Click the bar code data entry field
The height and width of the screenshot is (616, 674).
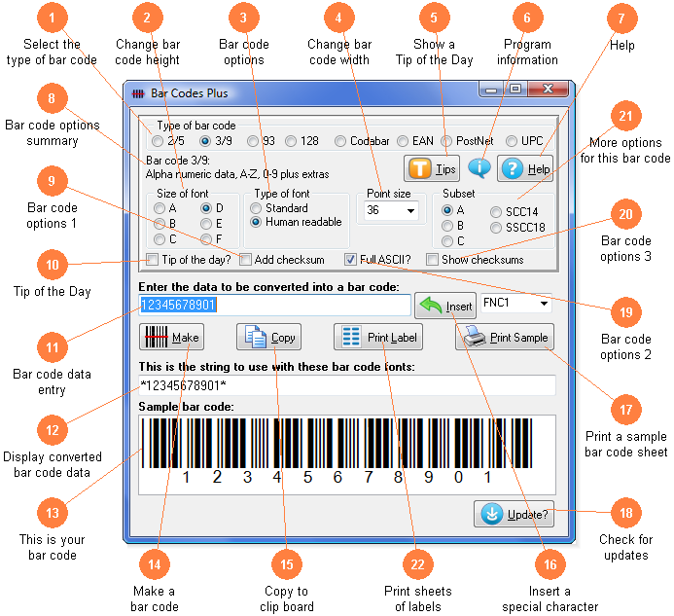274,305
